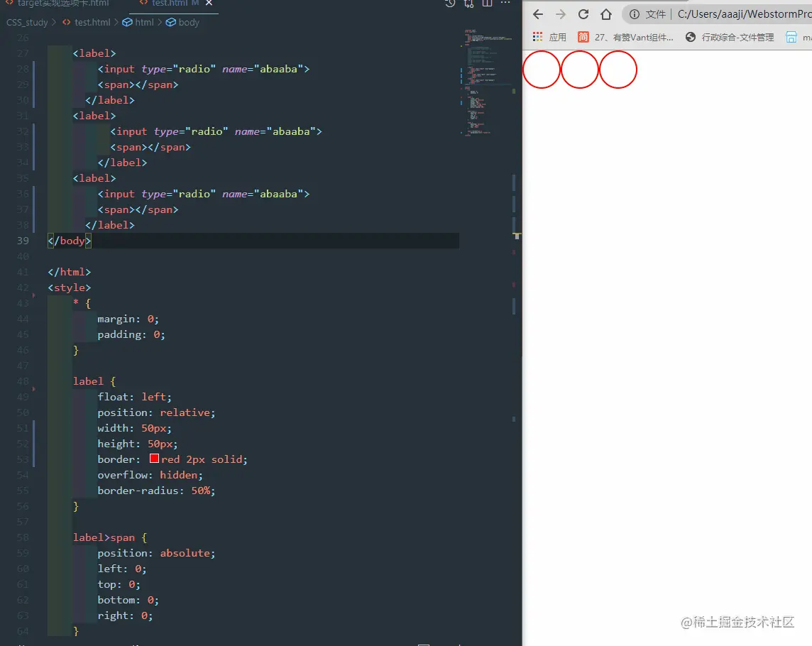The height and width of the screenshot is (646, 812).
Task: Open the editor more actions ellipsis
Action: 505,3
